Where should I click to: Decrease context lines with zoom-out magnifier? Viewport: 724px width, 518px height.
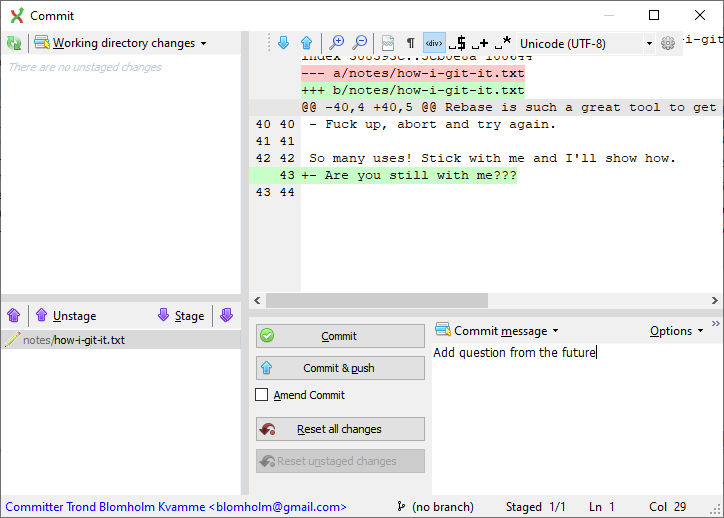tap(359, 43)
